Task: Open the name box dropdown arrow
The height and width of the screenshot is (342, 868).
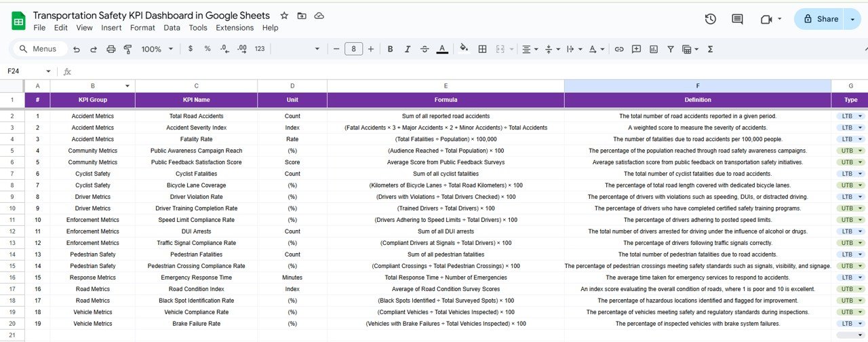Action: [x=48, y=71]
